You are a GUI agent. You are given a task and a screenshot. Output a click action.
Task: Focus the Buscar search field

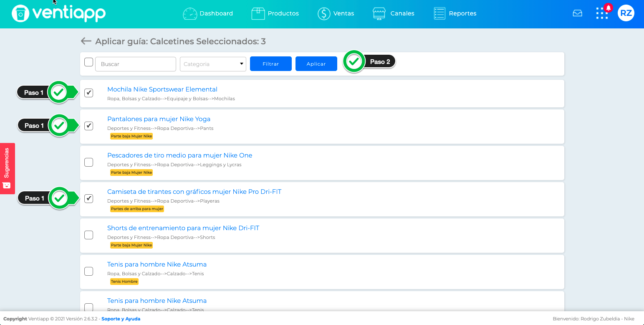(x=136, y=64)
